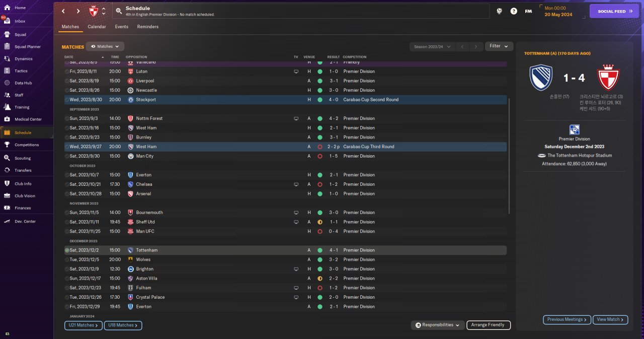Open the Dev. Center icon

7,221
